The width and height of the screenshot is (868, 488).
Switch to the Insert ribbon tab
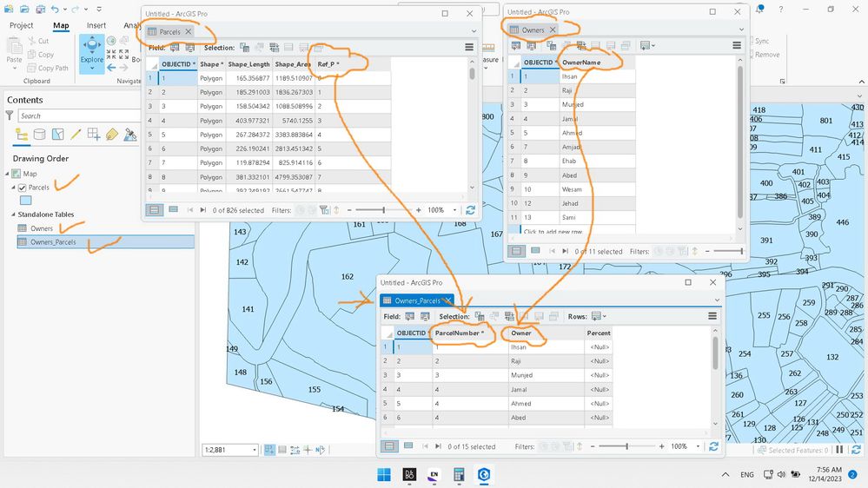pyautogui.click(x=96, y=25)
